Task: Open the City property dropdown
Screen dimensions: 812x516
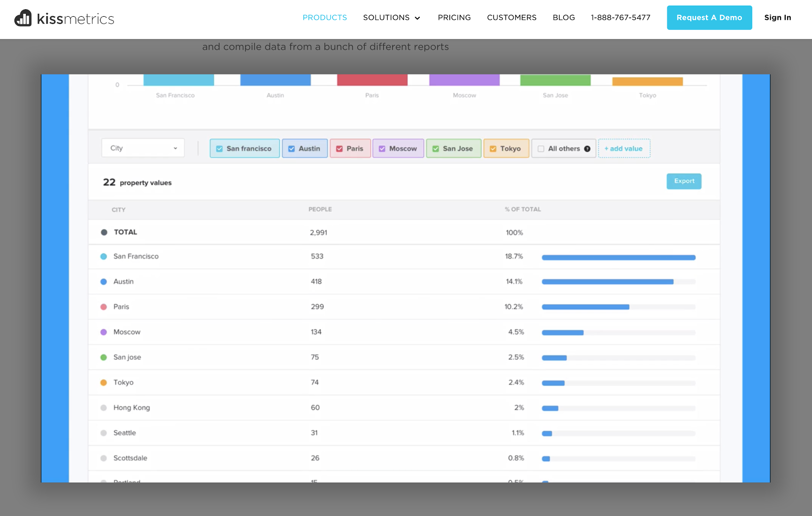Action: pyautogui.click(x=143, y=148)
